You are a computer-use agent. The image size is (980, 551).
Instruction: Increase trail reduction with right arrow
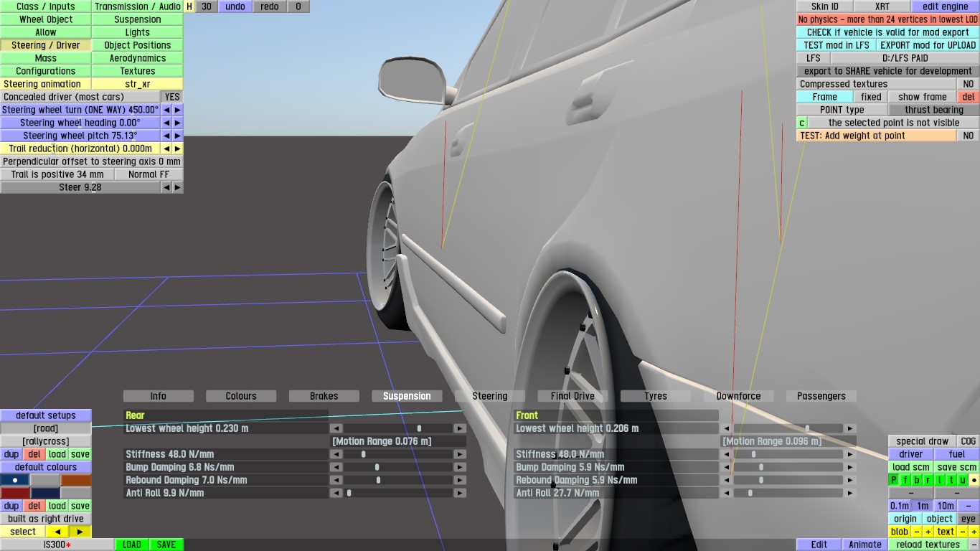point(178,149)
